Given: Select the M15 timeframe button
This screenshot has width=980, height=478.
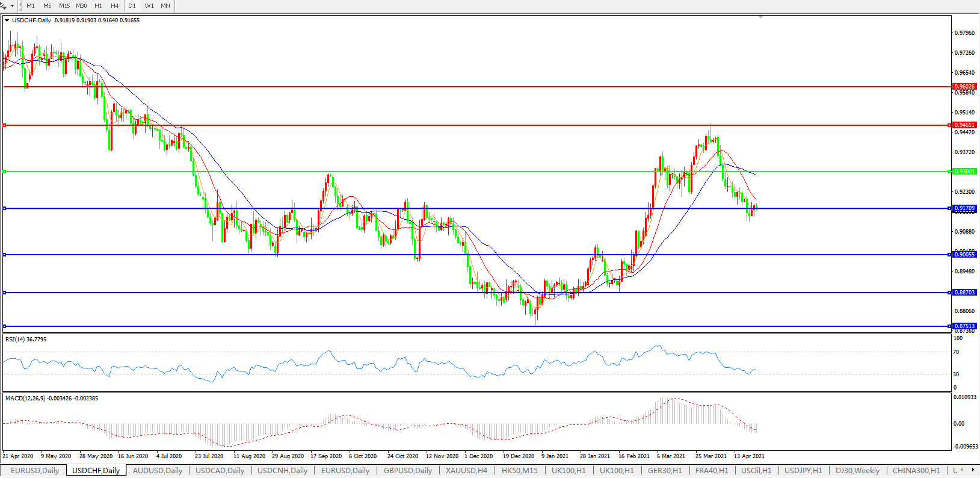Looking at the screenshot, I should coord(64,6).
